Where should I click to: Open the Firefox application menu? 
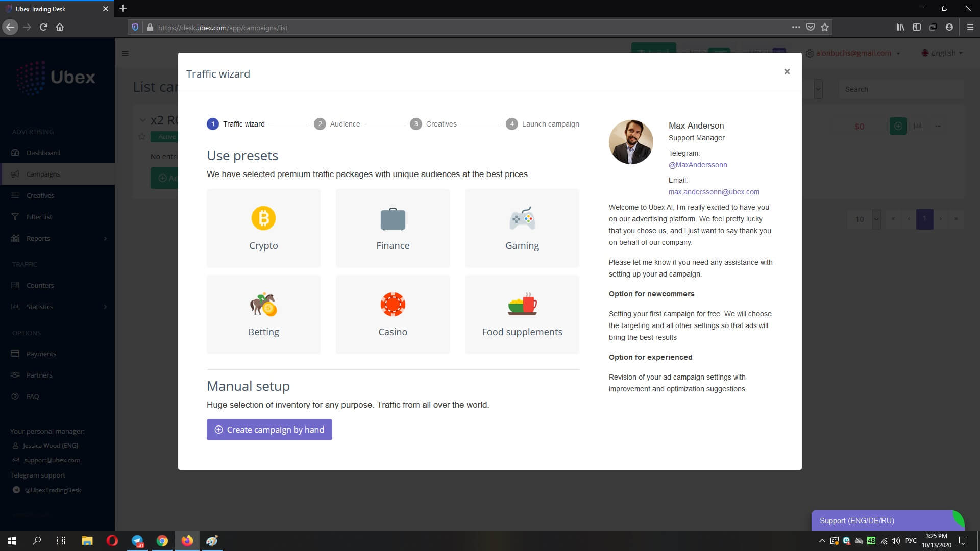(970, 27)
